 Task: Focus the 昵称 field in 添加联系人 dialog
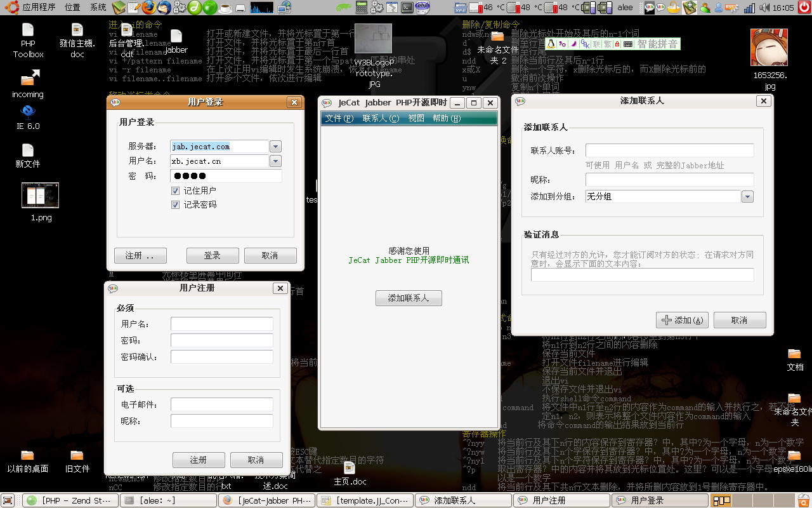(x=670, y=180)
